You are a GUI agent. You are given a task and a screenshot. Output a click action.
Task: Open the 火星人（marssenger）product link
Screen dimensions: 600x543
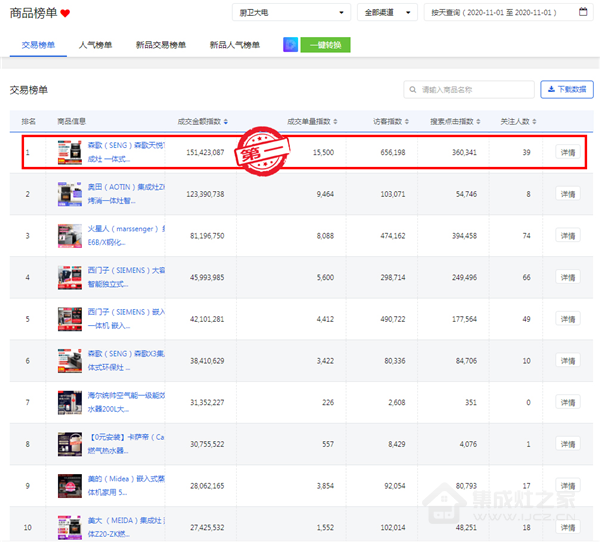coord(126,236)
